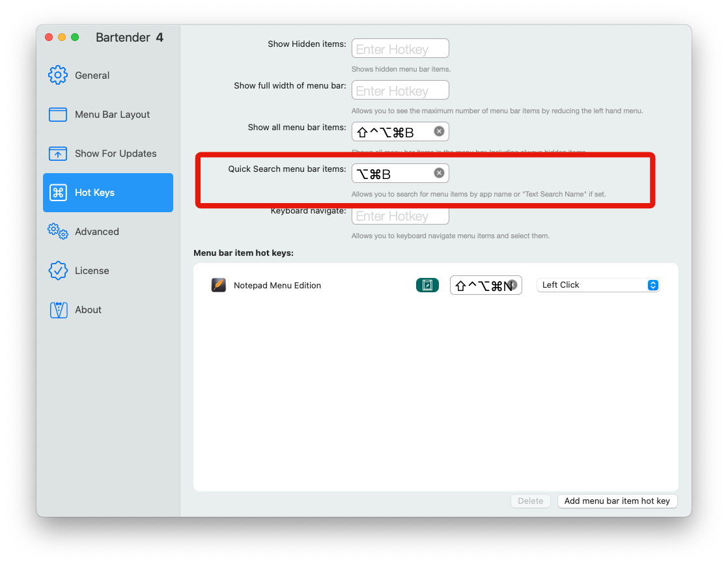Select the Hot Keys section label
Viewport: 728px width, 565px height.
(94, 192)
